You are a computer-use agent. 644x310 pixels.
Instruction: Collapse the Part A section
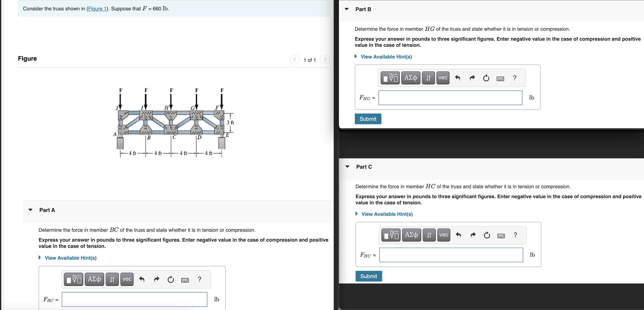pos(30,210)
